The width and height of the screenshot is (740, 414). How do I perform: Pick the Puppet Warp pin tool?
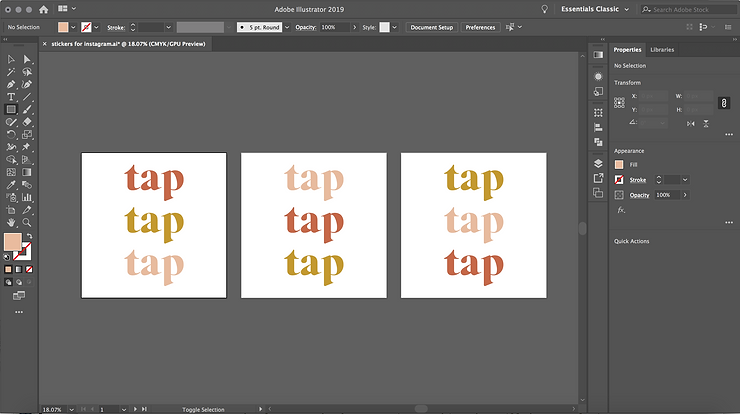tap(27, 147)
